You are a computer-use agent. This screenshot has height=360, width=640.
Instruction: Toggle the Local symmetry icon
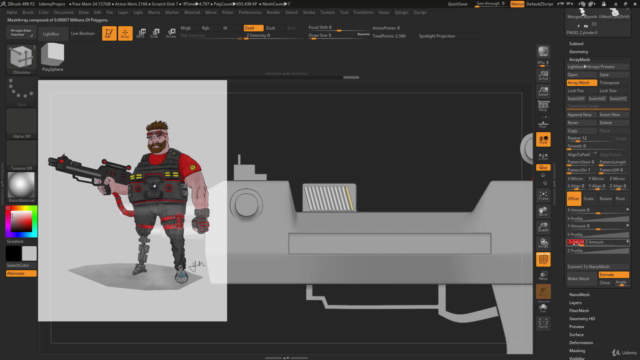point(543,140)
